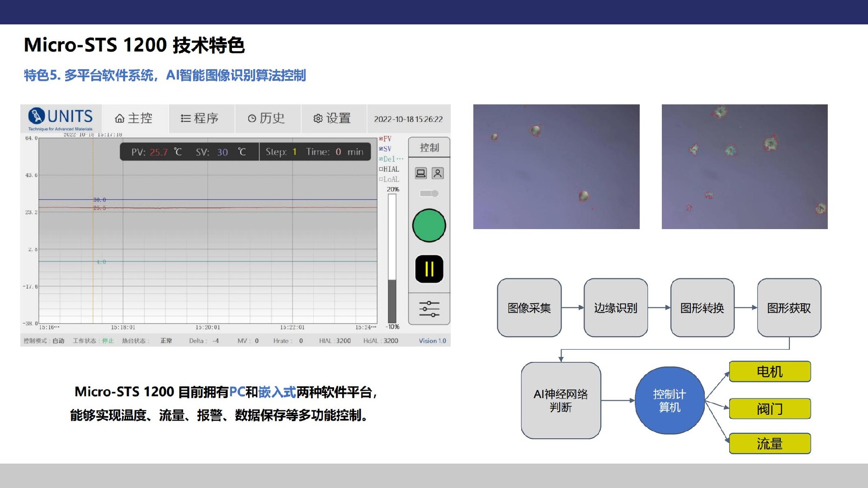Toggle the gray switch under control panel
This screenshot has height=488, width=868.
pyautogui.click(x=429, y=193)
